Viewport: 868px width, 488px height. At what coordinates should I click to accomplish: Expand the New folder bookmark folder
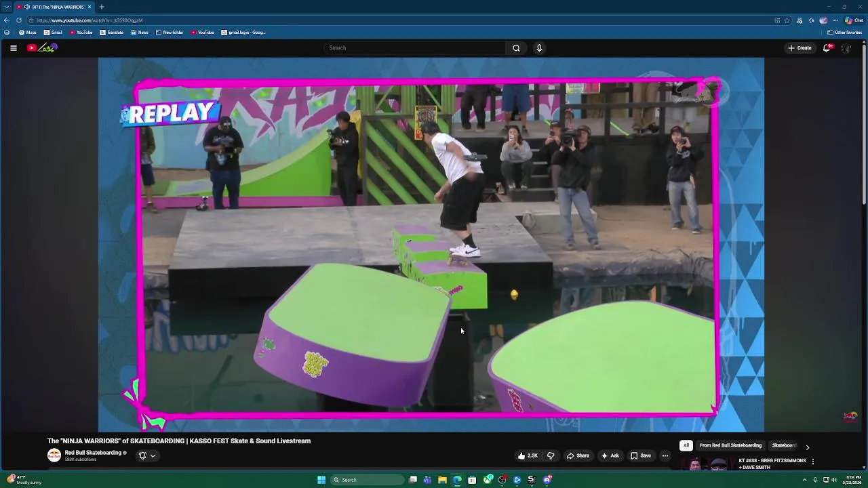click(x=170, y=33)
